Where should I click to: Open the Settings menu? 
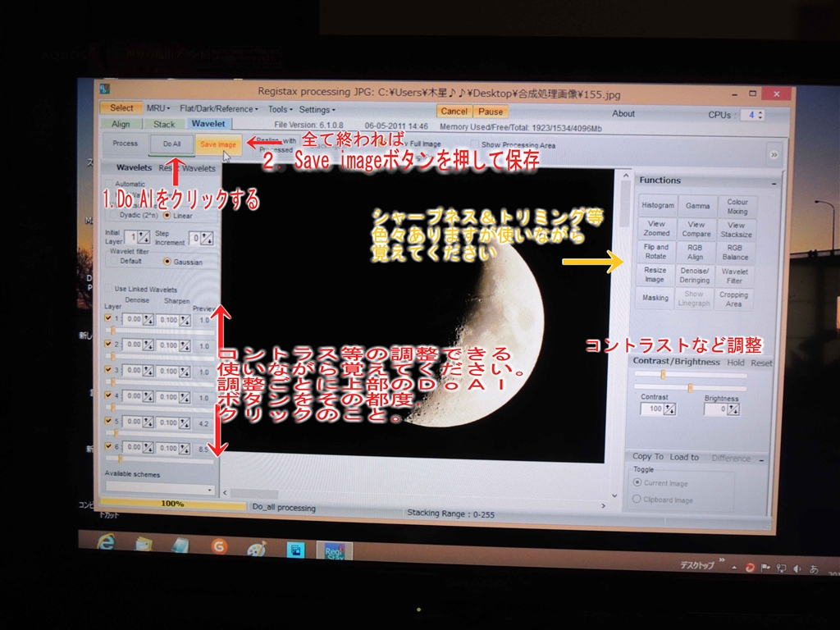[x=317, y=110]
